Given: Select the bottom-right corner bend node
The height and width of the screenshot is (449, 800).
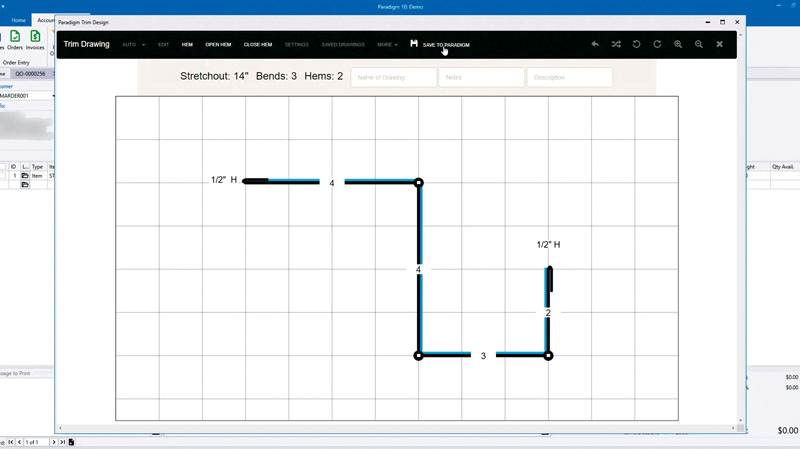Looking at the screenshot, I should [548, 356].
